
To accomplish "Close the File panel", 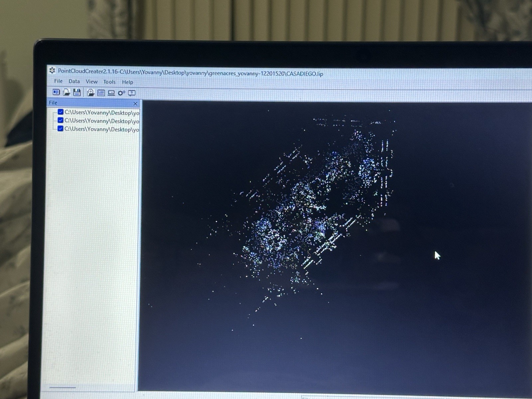I will click(135, 104).
